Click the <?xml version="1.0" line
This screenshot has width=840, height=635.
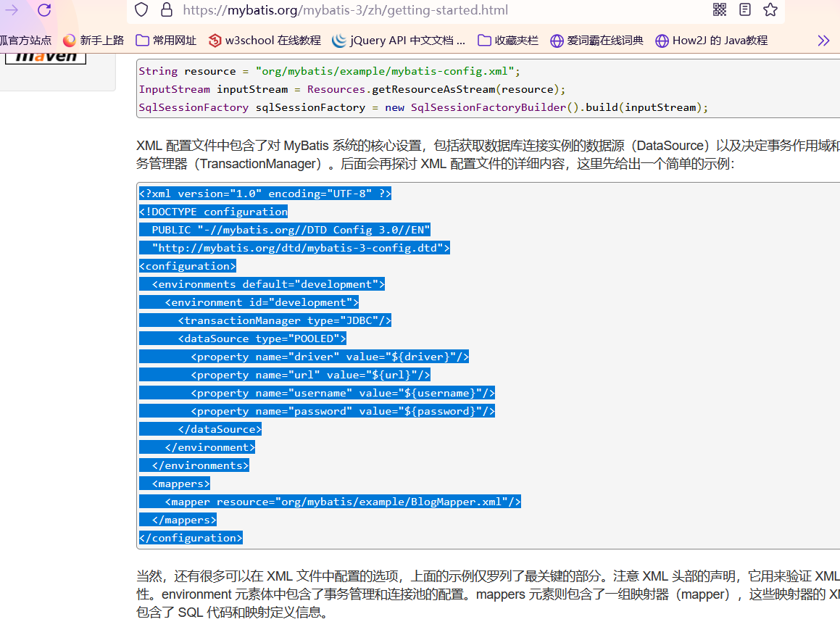coord(265,194)
